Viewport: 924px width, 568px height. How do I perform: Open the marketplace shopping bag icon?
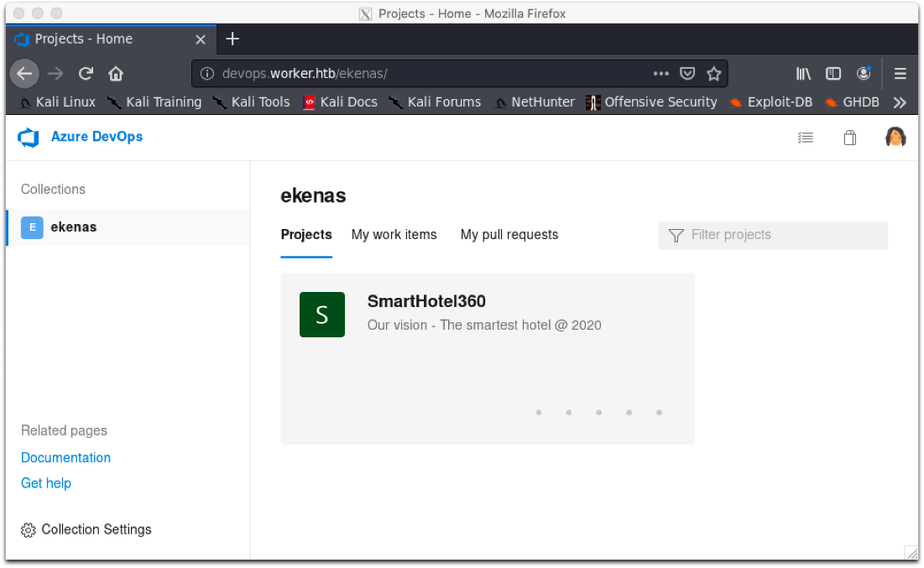(x=849, y=138)
